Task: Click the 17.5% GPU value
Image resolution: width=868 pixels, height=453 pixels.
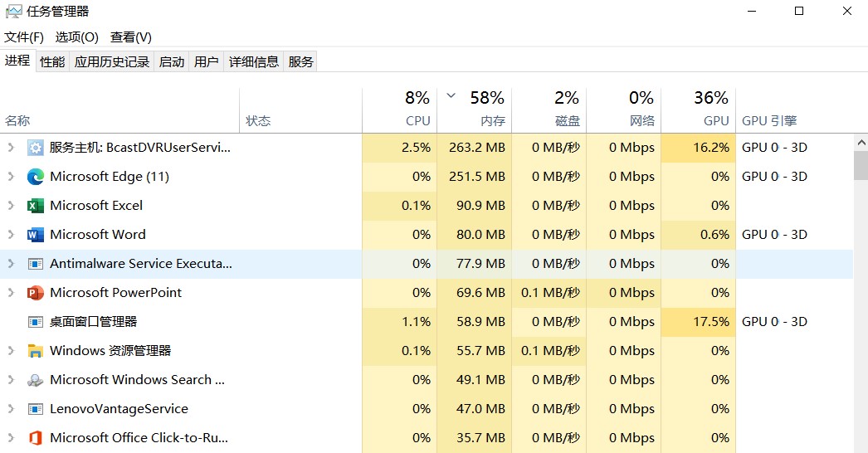Action: point(711,322)
